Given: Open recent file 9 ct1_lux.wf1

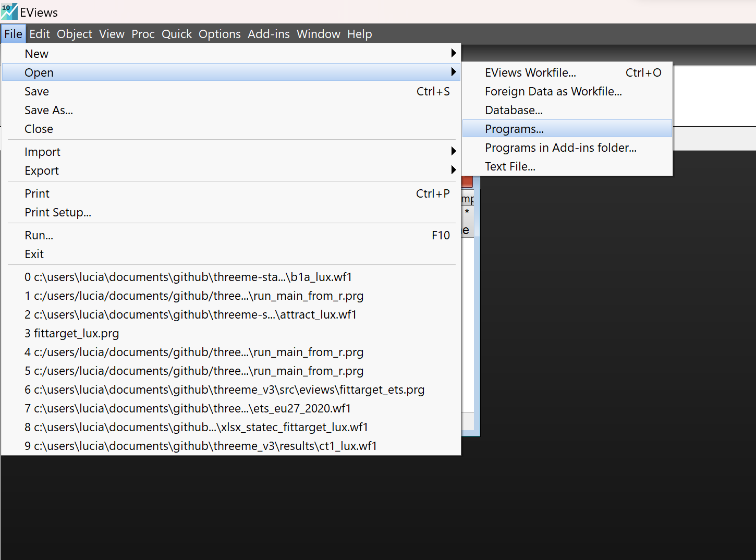Looking at the screenshot, I should click(231, 446).
